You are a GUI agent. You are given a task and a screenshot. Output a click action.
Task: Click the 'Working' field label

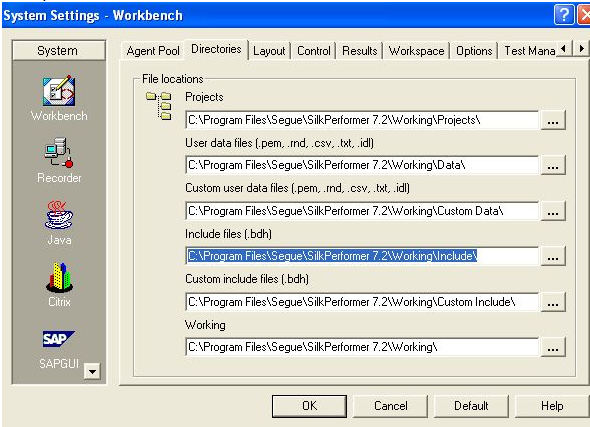click(205, 325)
